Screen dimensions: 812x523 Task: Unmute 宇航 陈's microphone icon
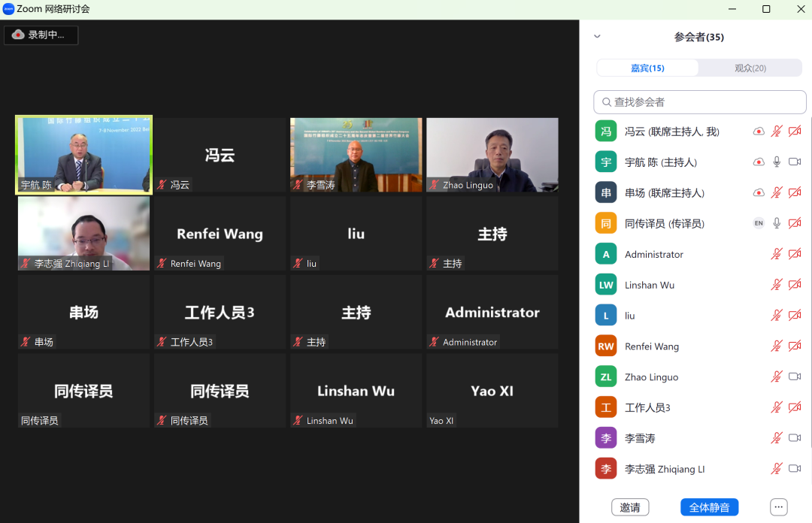(x=776, y=161)
